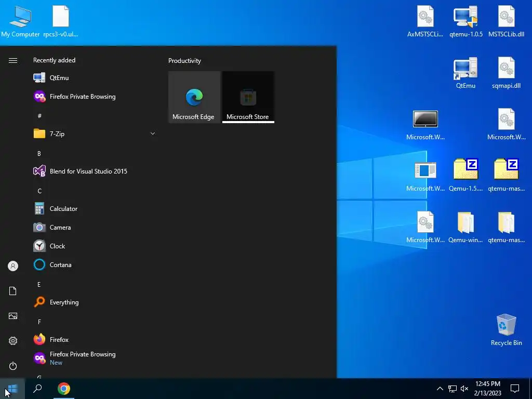Open the network tray icon
532x399 pixels.
point(453,389)
